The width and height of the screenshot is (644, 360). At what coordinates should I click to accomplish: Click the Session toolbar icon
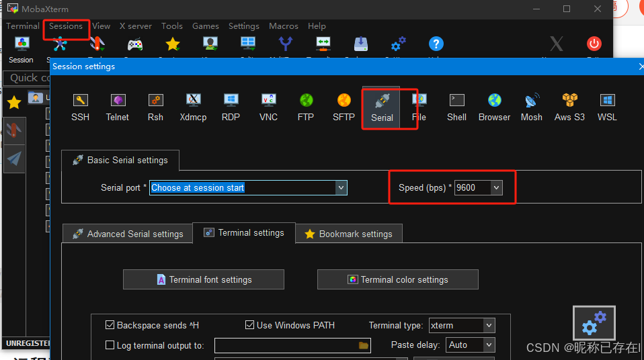tap(22, 49)
